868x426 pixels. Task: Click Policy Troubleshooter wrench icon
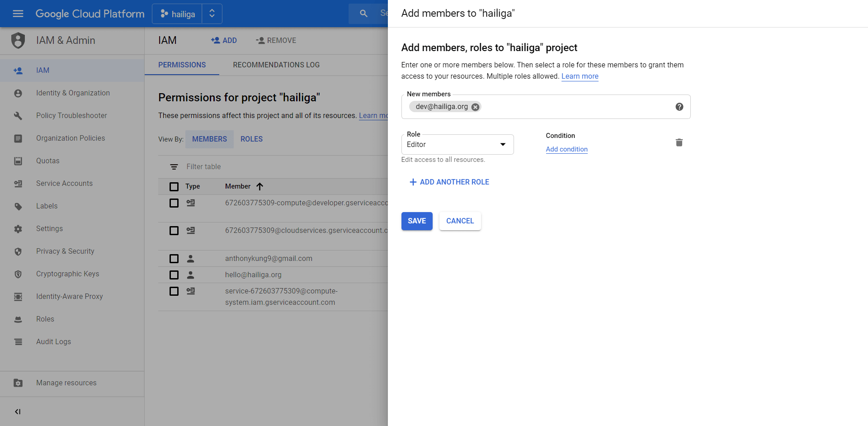pos(18,116)
